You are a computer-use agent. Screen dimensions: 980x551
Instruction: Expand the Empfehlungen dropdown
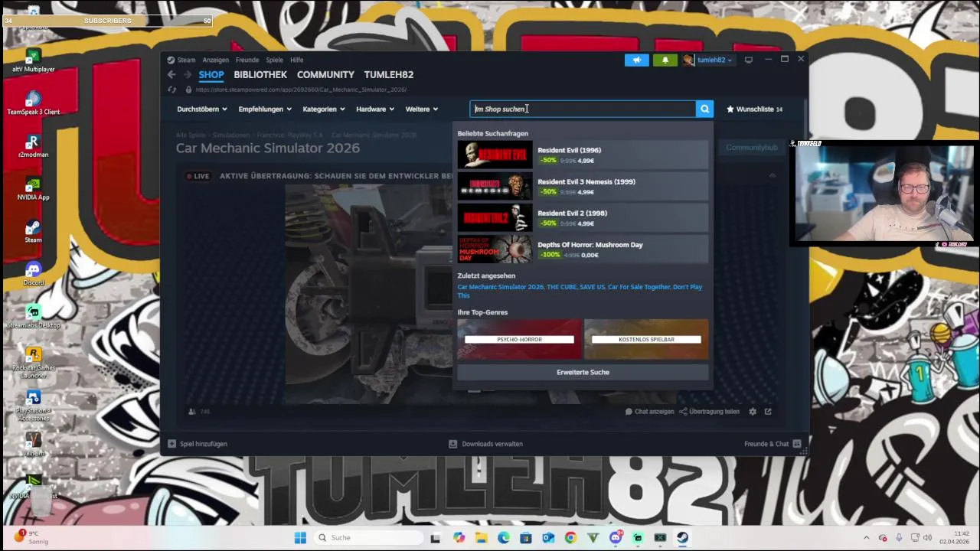(x=265, y=109)
